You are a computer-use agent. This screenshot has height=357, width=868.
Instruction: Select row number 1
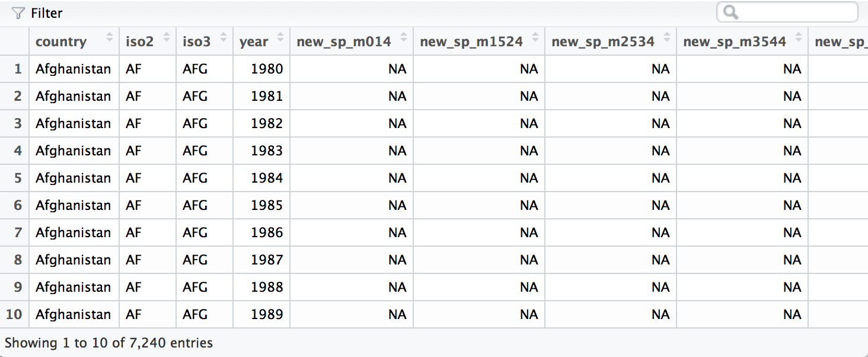click(x=18, y=69)
